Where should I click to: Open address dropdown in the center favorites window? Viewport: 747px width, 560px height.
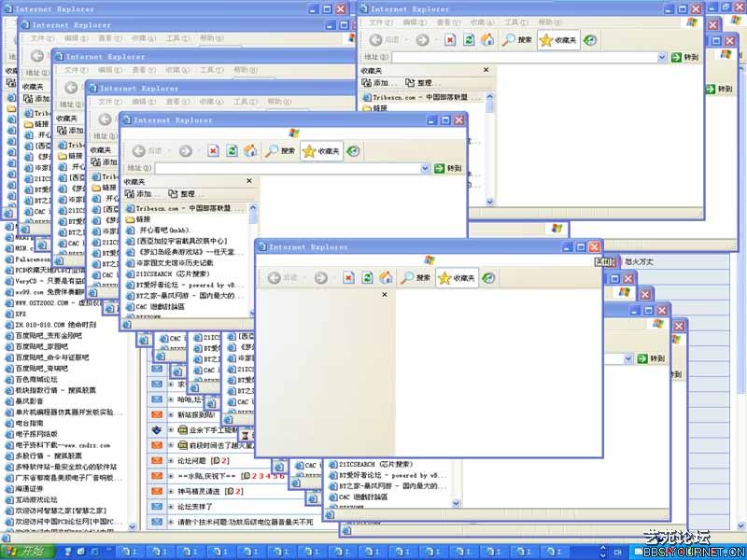click(x=426, y=169)
